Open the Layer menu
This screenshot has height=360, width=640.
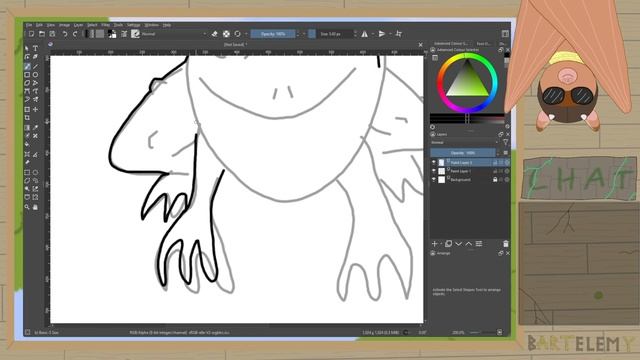tap(78, 25)
